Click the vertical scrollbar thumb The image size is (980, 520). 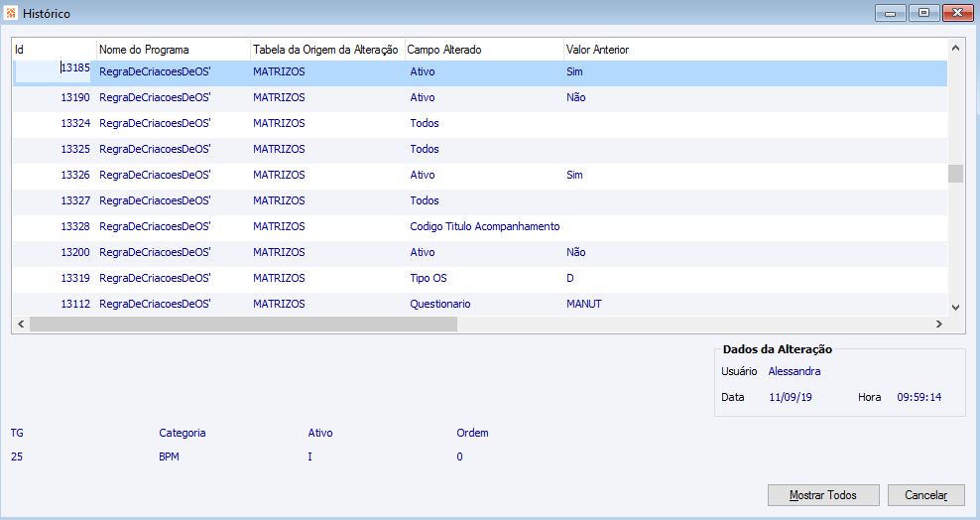tap(955, 173)
